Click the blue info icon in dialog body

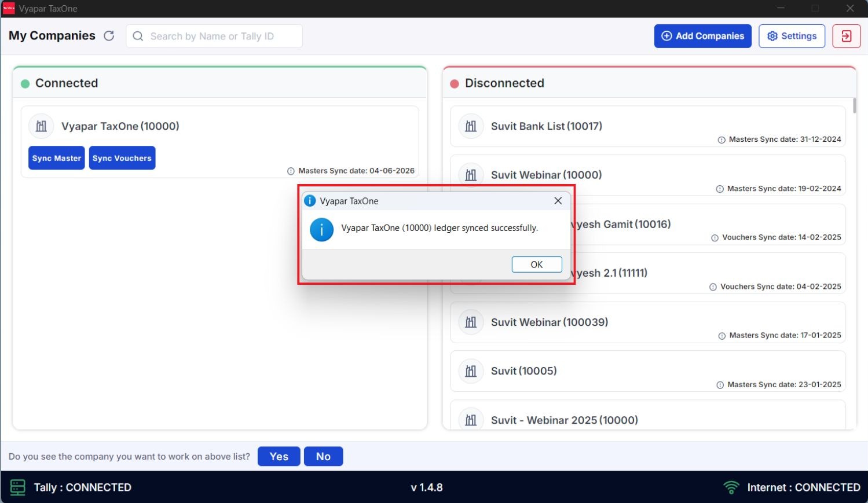321,229
